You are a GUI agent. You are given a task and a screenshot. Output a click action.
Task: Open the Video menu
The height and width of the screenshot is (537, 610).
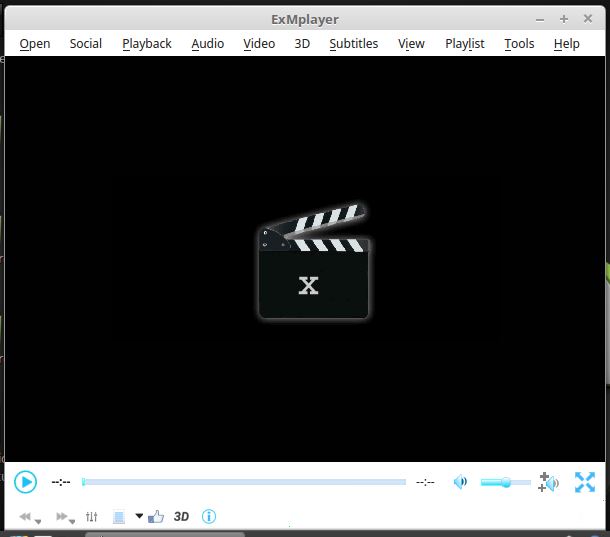[x=259, y=44]
